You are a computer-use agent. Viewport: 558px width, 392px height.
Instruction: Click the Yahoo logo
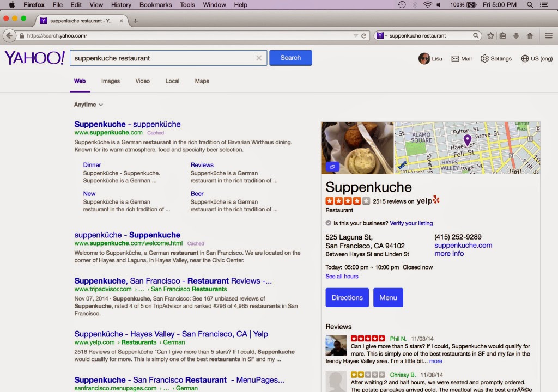tap(34, 58)
